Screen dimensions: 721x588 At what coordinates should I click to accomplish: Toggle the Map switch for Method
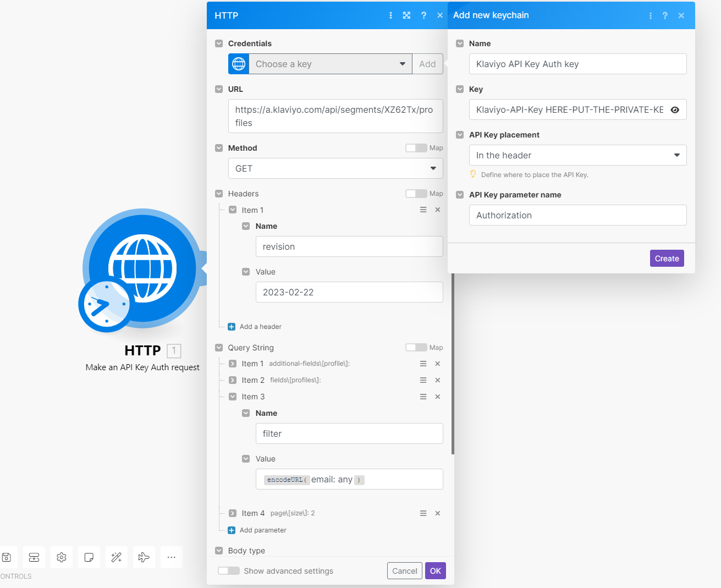416,148
